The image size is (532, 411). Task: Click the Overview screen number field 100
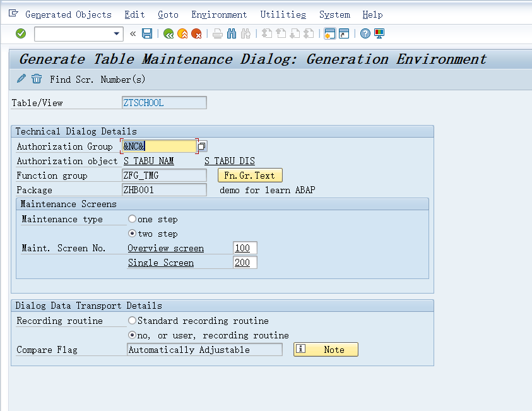click(245, 247)
